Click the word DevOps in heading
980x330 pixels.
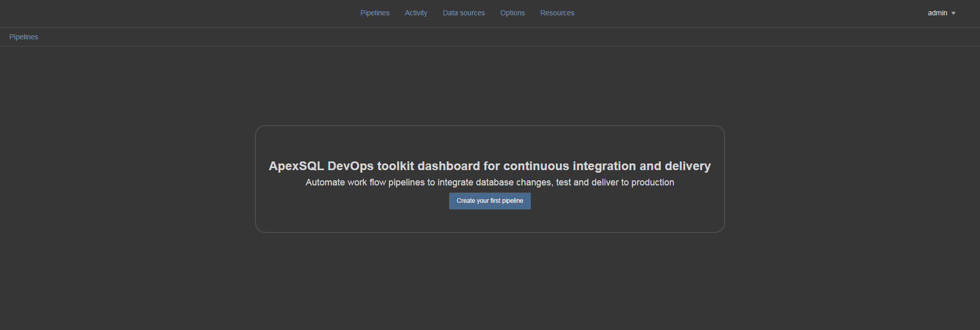pyautogui.click(x=351, y=166)
